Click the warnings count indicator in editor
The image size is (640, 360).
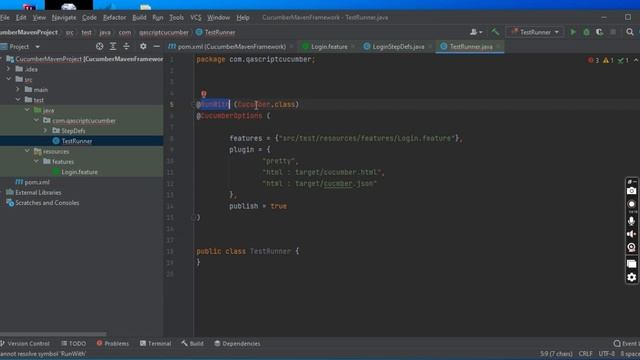[608, 60]
